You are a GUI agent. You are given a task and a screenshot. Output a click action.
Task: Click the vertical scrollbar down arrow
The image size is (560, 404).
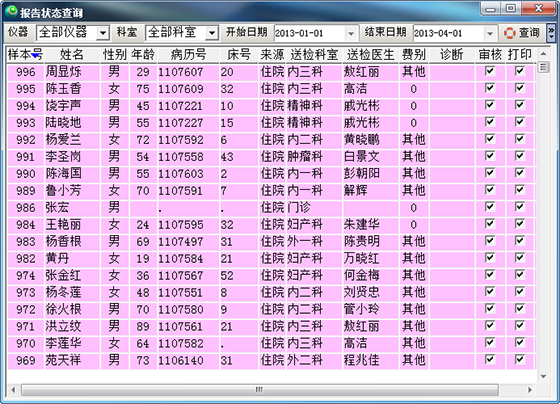point(543,376)
